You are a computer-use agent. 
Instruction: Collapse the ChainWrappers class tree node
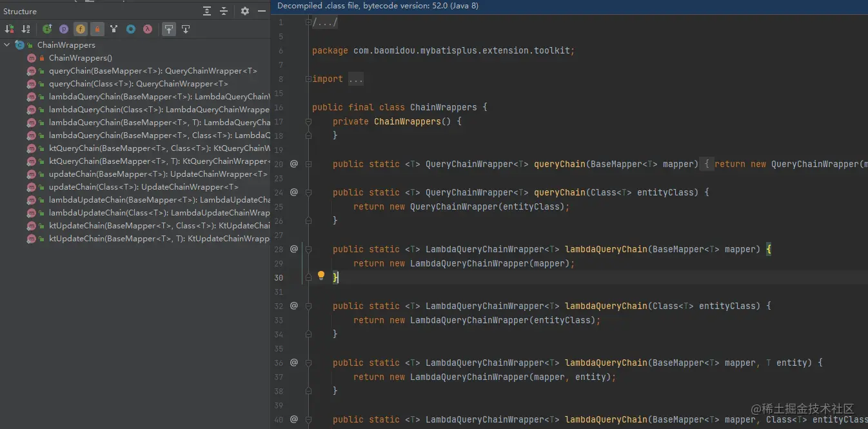[x=7, y=45]
